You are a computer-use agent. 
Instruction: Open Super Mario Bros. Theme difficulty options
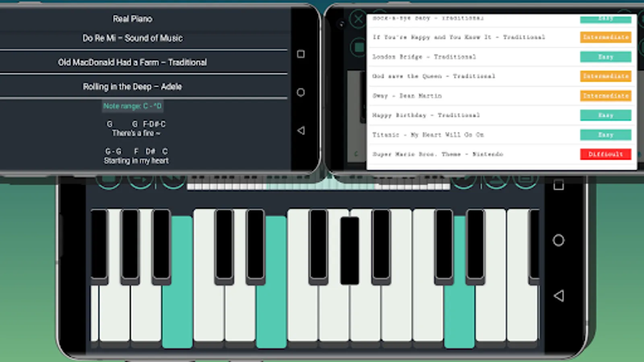605,154
